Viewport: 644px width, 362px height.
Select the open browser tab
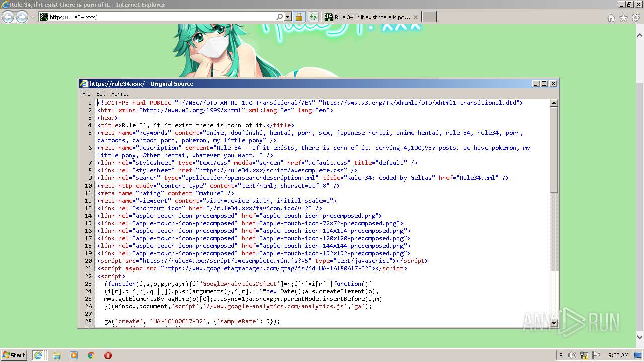click(371, 17)
